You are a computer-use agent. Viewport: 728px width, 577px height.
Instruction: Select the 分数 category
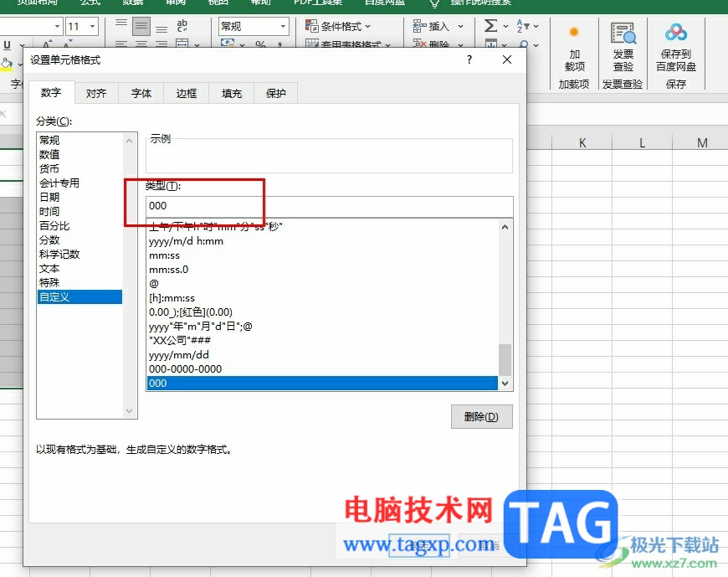tap(79, 240)
